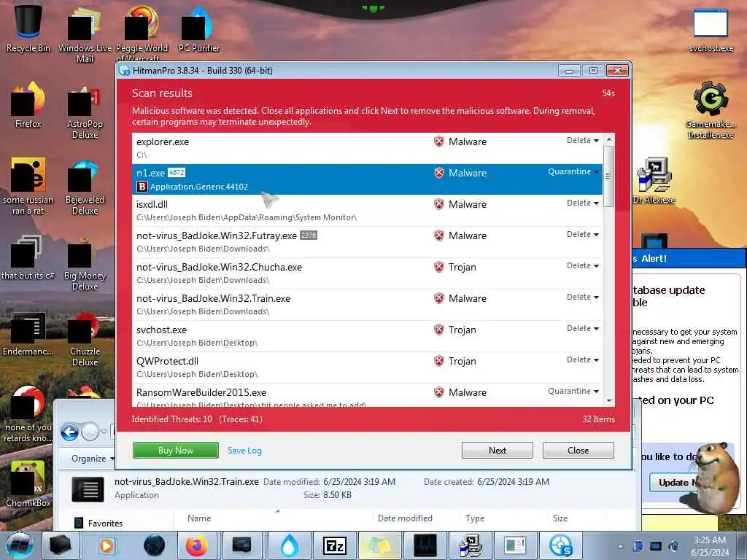Image resolution: width=747 pixels, height=560 pixels.
Task: Click the media player taskbar icon
Action: [x=107, y=545]
